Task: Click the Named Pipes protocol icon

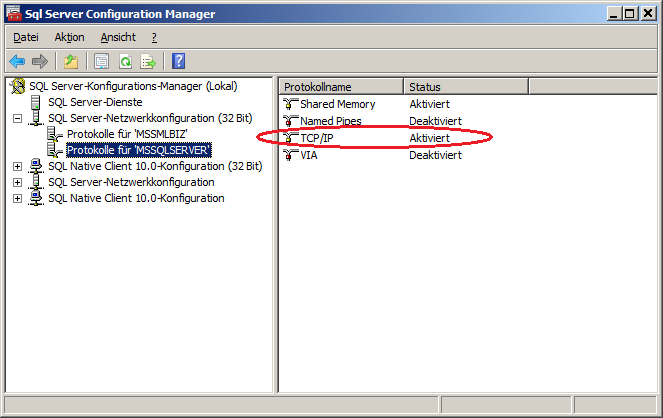Action: [x=290, y=121]
